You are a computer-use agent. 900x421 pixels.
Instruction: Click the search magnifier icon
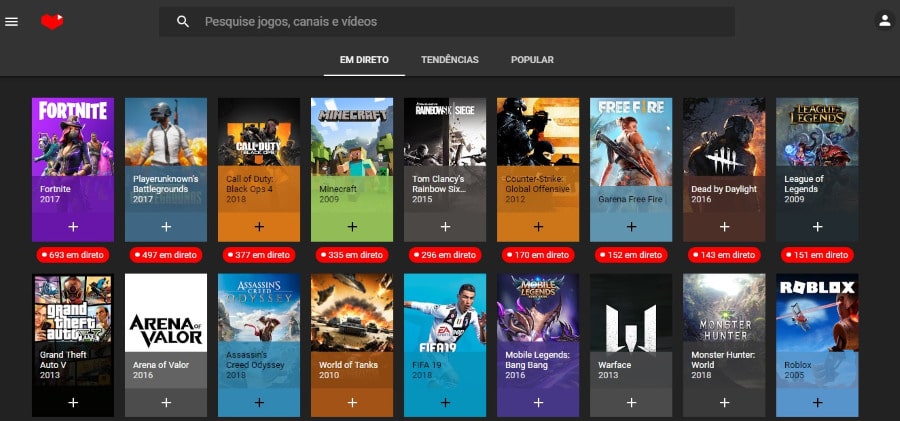[182, 21]
